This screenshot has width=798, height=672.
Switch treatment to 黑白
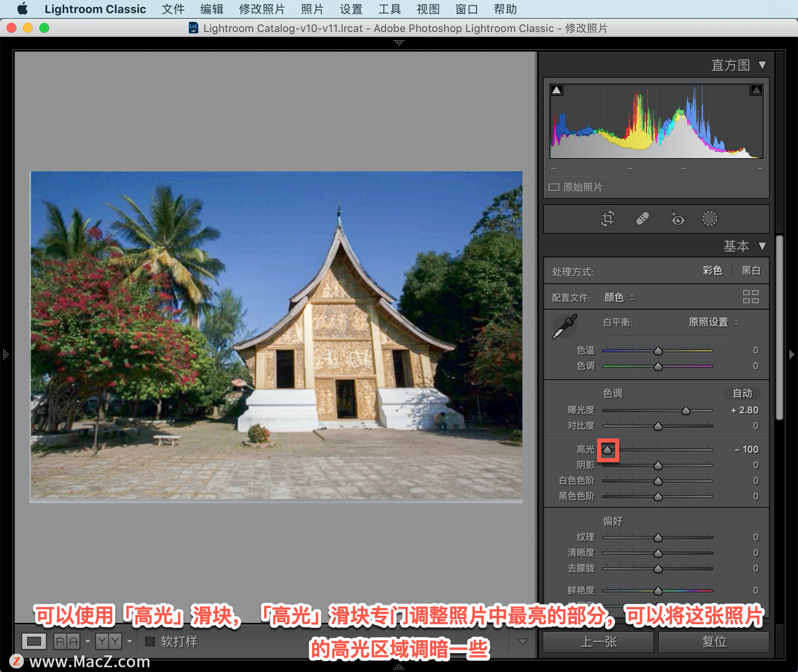click(751, 271)
